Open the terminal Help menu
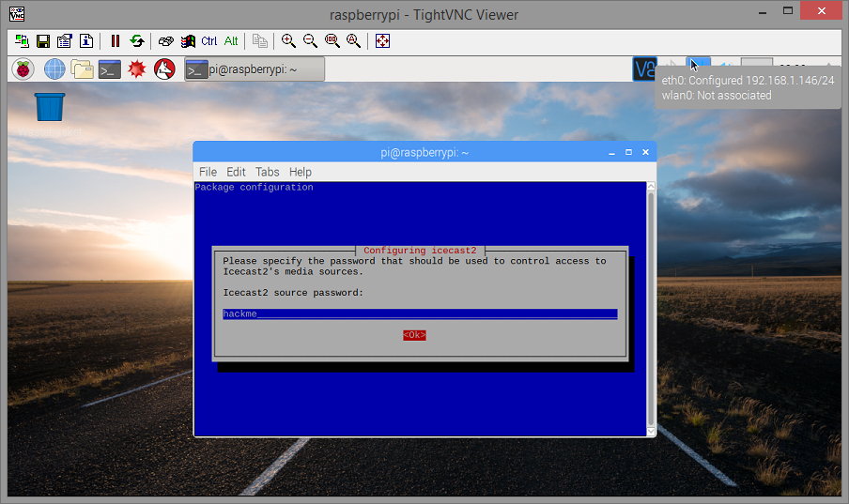 (x=300, y=172)
